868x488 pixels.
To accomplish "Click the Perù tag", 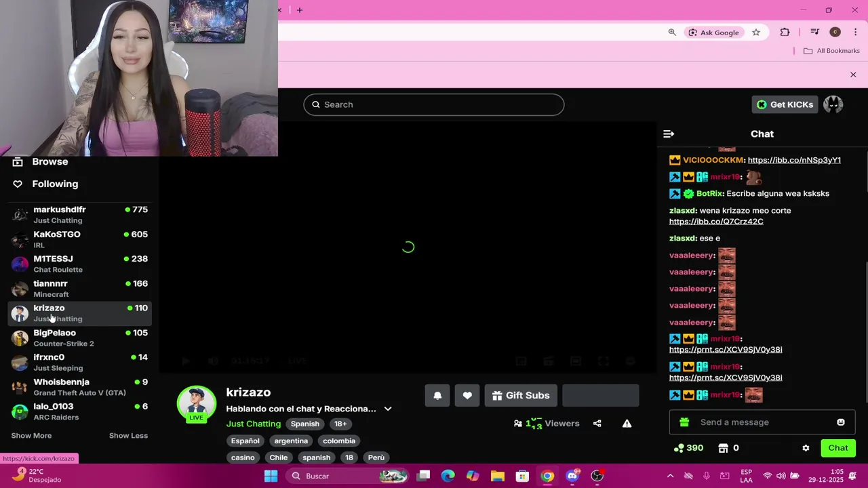I will [x=376, y=457].
